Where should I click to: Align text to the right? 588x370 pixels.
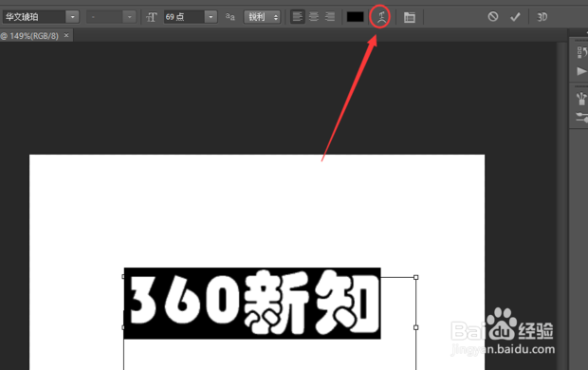point(330,16)
